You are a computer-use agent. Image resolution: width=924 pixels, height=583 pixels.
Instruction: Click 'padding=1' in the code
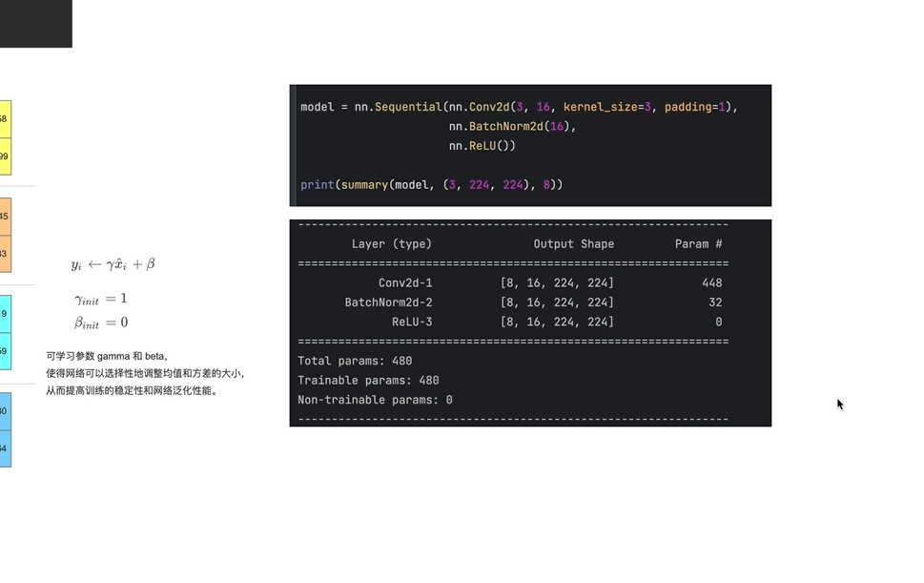(695, 107)
